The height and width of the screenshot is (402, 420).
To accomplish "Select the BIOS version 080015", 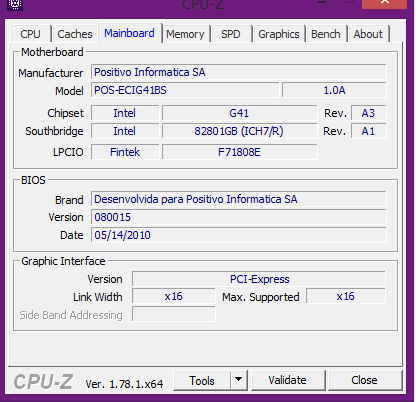I will coord(239,217).
